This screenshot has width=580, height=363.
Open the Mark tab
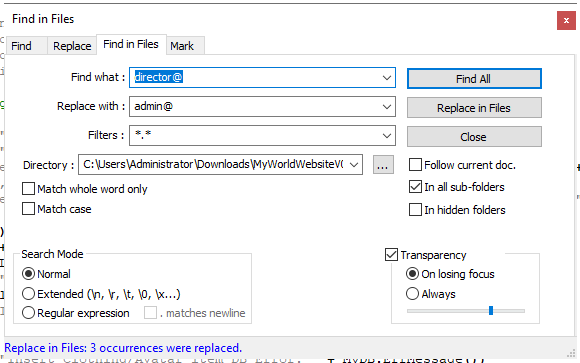[185, 46]
